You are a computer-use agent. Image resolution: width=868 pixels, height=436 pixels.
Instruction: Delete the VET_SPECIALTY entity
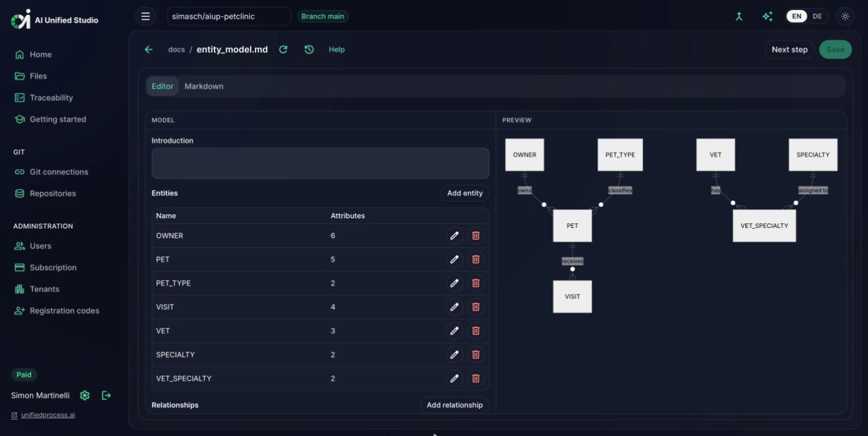(x=476, y=379)
